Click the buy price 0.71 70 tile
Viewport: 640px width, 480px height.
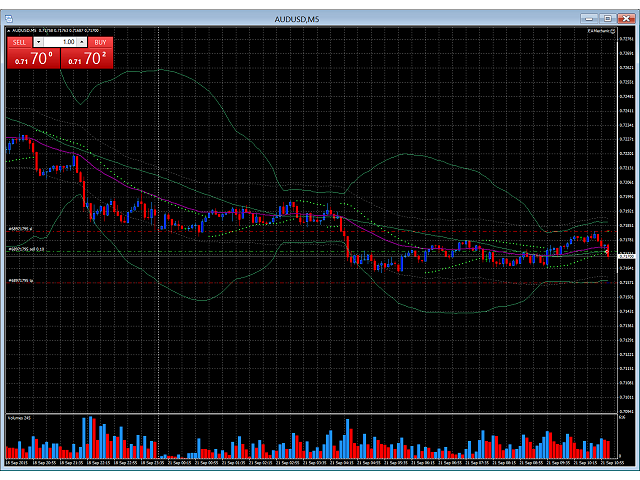click(87, 58)
